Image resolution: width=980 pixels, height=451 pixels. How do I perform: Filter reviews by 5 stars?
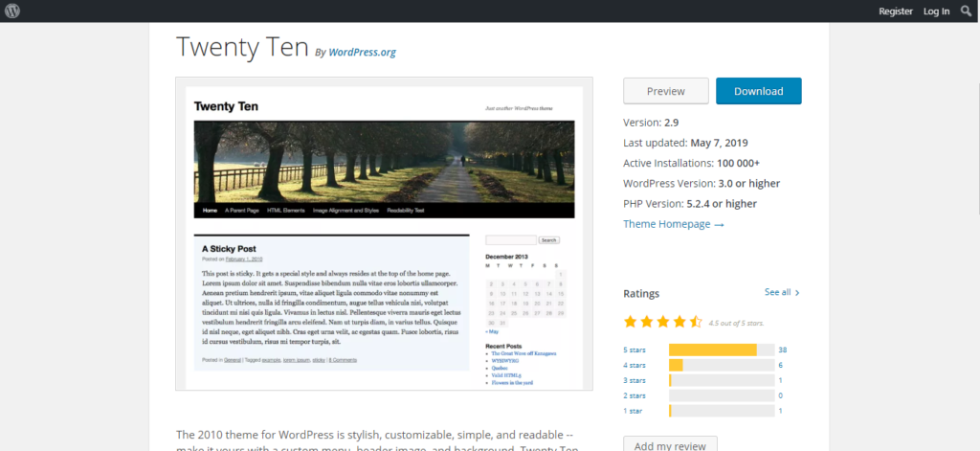pos(635,350)
